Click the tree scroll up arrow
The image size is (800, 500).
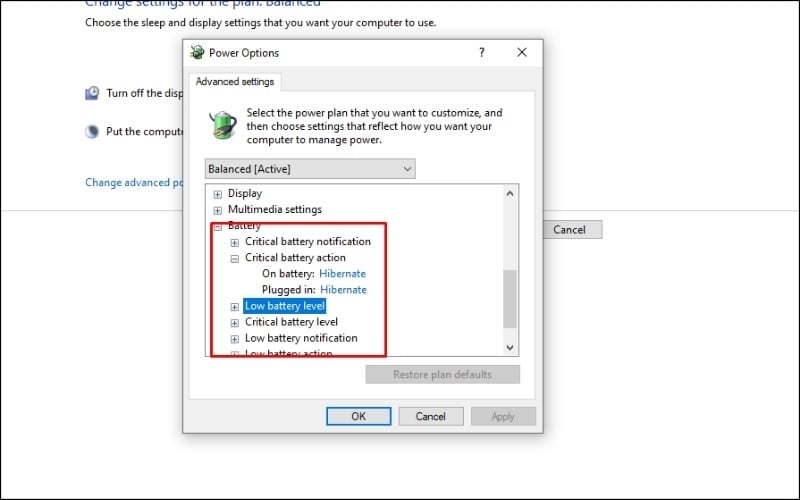pyautogui.click(x=510, y=193)
